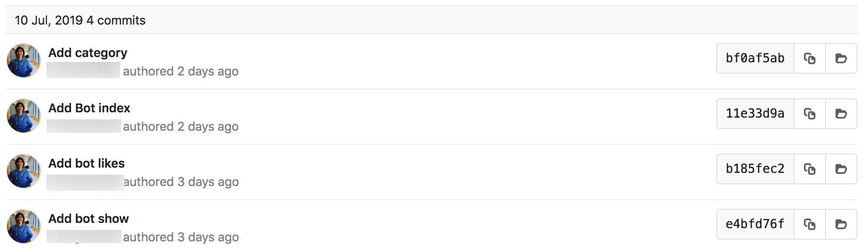868x251 pixels.
Task: Browse files at commit b185fec2
Action: tap(841, 169)
